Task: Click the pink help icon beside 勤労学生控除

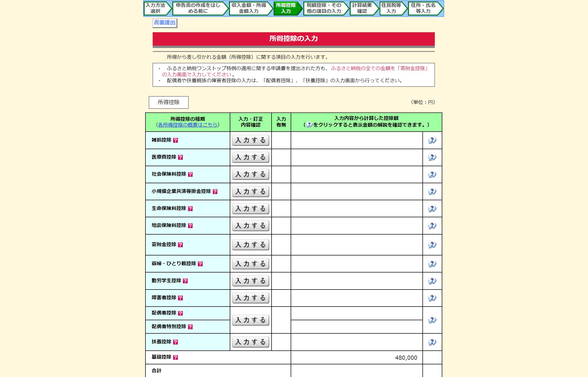Action: pyautogui.click(x=185, y=281)
